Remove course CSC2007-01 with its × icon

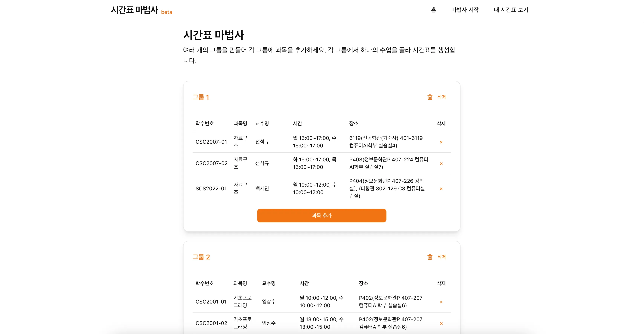point(441,142)
